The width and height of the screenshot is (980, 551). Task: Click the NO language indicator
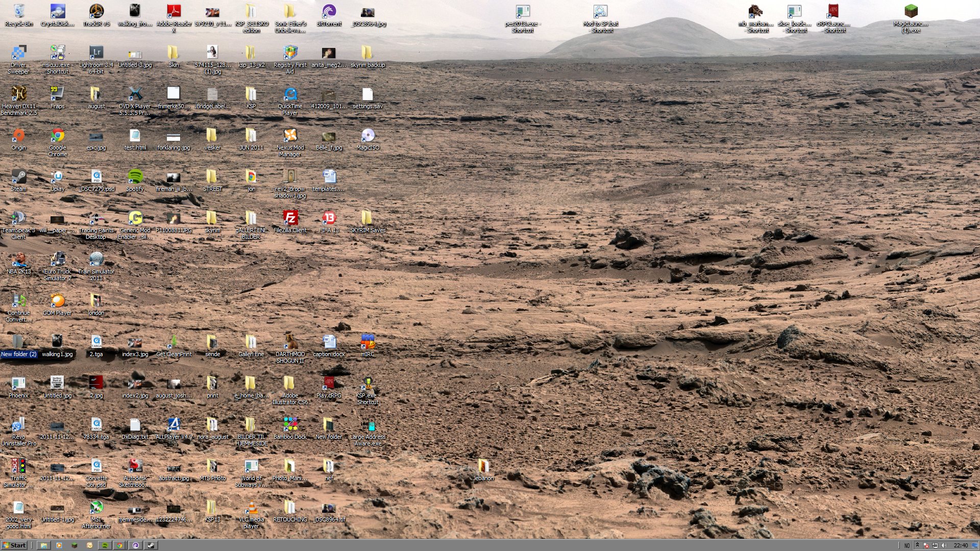907,545
